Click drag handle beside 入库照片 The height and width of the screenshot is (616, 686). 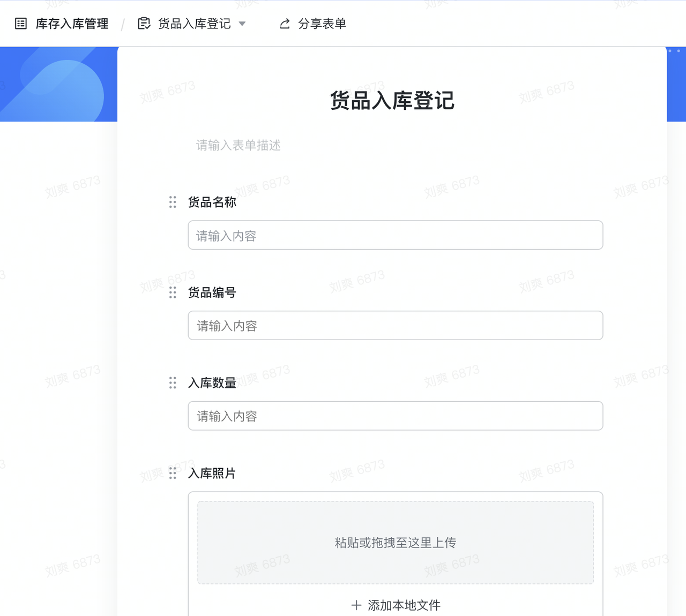tap(173, 473)
